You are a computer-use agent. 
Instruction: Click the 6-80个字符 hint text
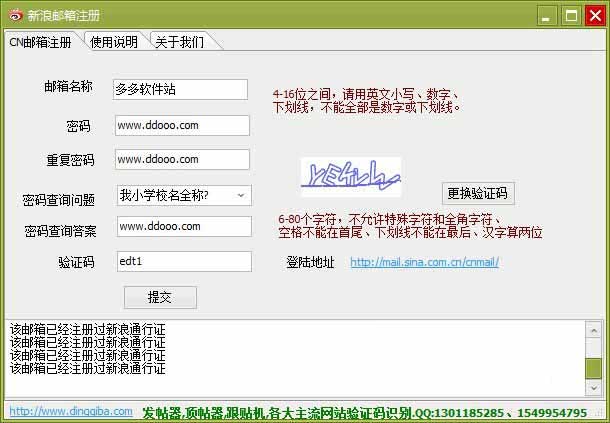point(410,226)
